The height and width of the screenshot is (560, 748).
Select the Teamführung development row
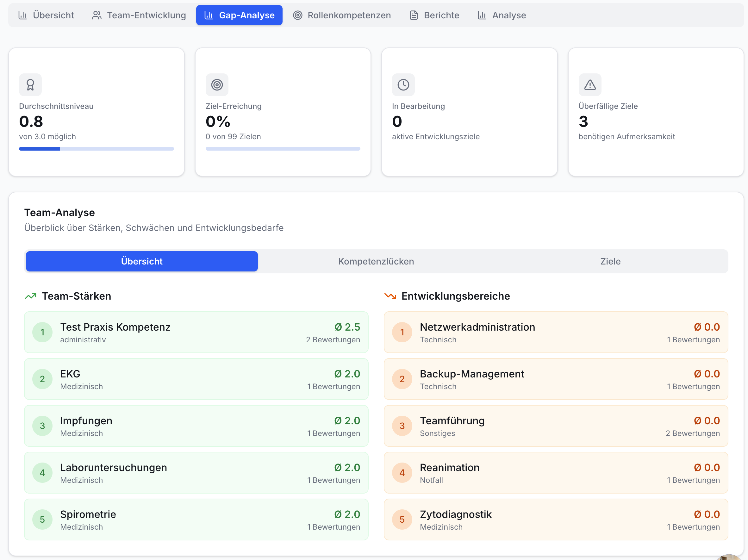tap(556, 426)
